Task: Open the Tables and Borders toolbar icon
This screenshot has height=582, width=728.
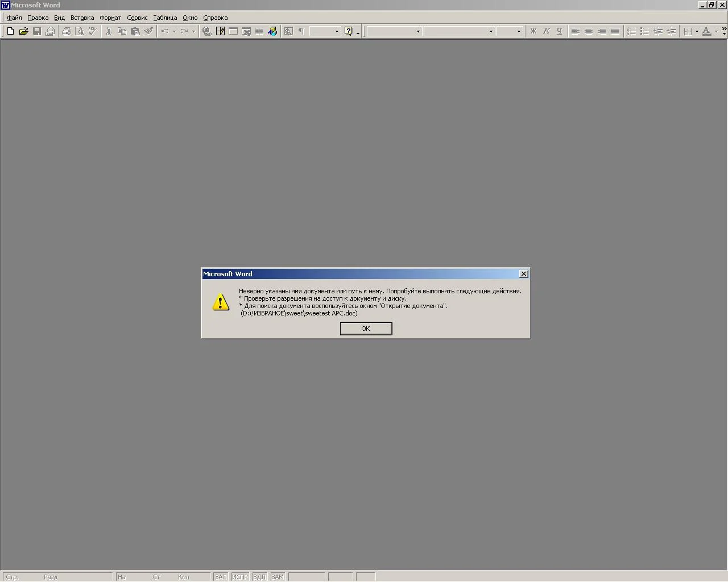Action: pyautogui.click(x=220, y=31)
